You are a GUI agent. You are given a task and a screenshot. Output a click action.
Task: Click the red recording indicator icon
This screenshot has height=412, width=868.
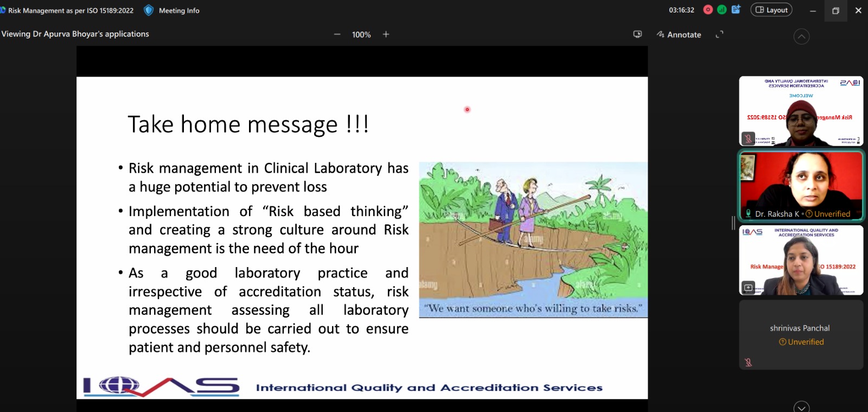[708, 10]
